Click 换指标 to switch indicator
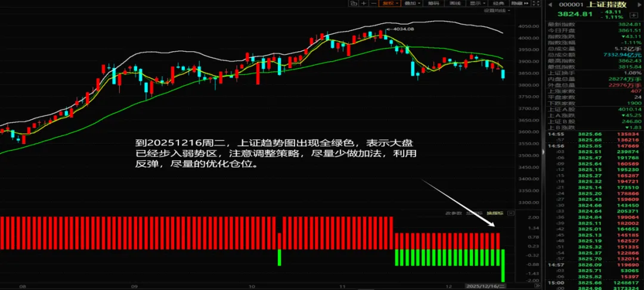 click(x=494, y=213)
